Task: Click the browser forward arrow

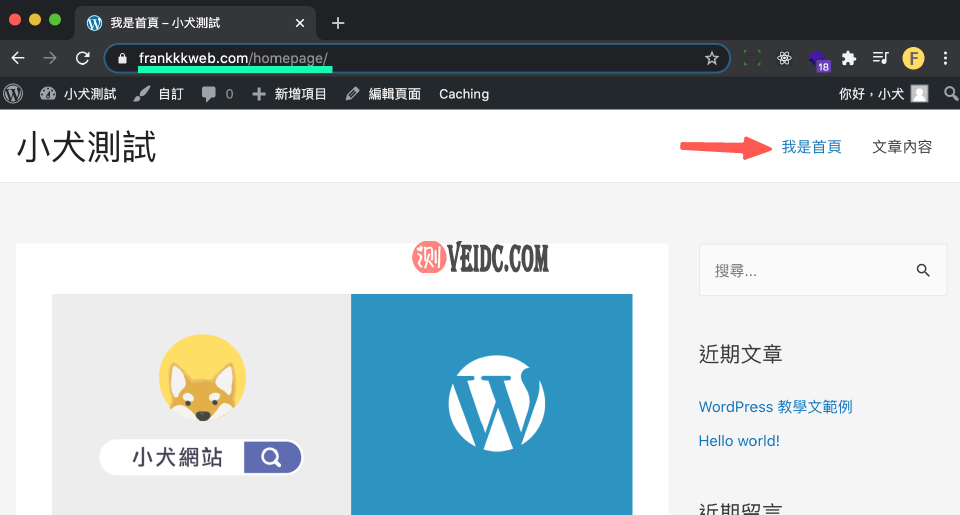Action: (50, 58)
